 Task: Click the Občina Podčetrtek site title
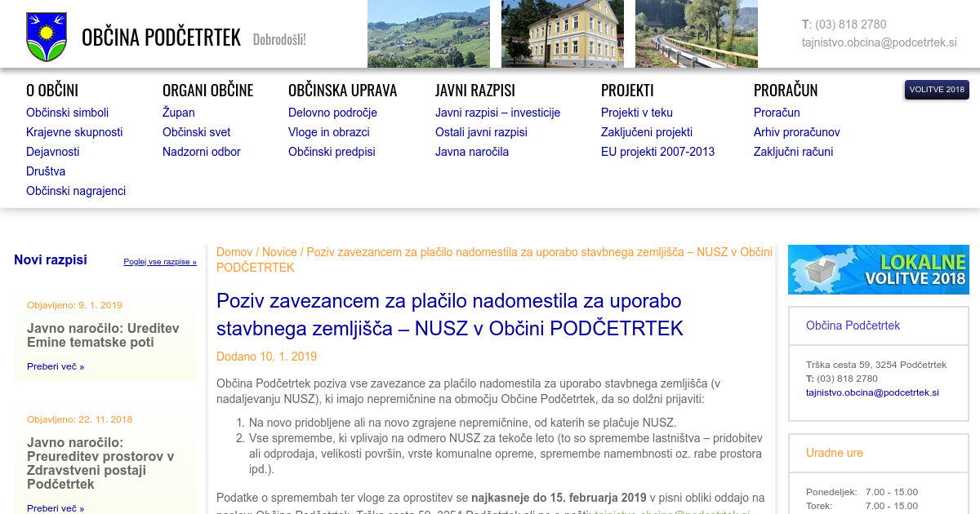pos(161,38)
